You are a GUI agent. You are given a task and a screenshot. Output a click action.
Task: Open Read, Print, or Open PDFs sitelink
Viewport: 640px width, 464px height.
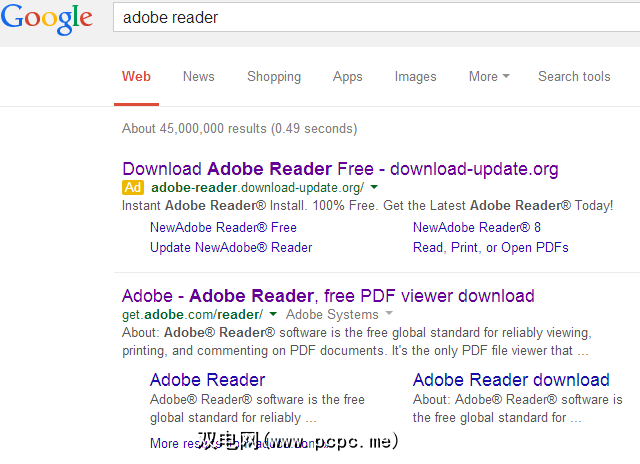(x=491, y=247)
